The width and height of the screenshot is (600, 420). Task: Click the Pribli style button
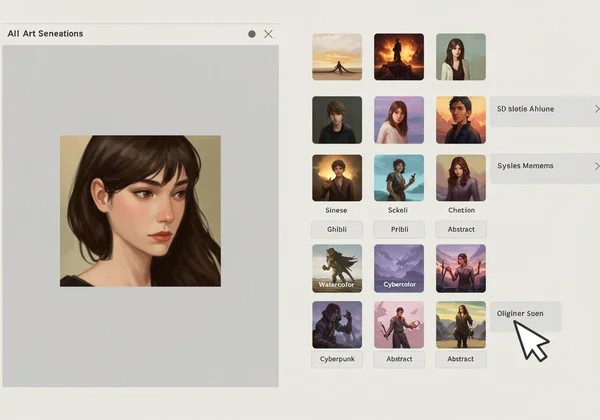[x=399, y=229]
